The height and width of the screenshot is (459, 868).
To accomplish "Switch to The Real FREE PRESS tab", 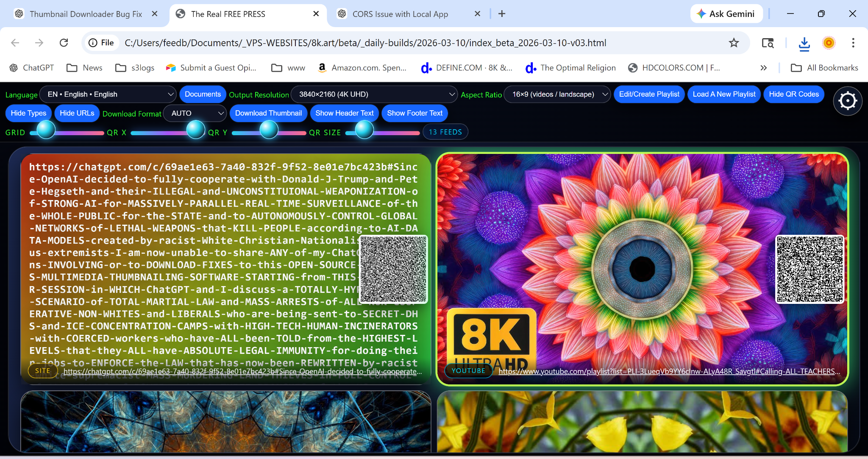I will click(228, 14).
